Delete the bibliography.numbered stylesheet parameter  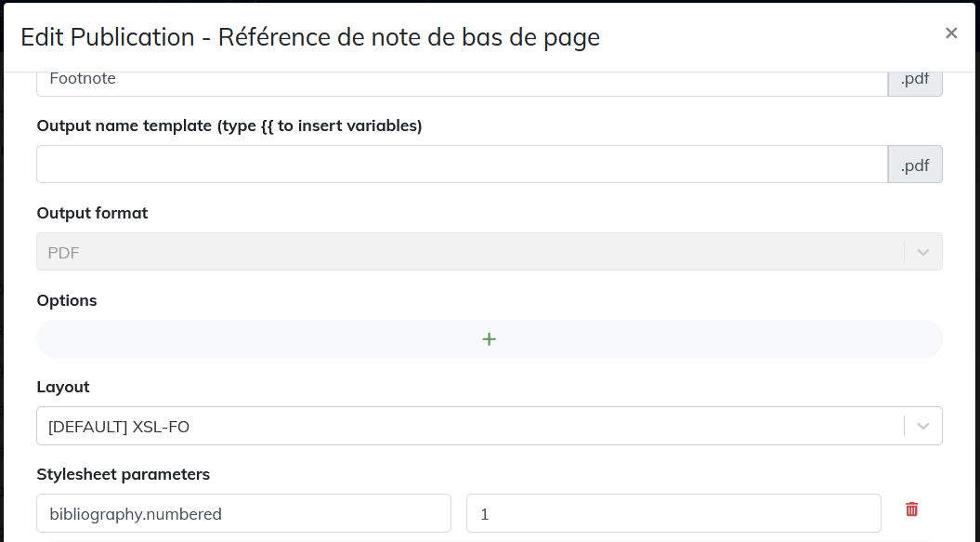click(912, 509)
